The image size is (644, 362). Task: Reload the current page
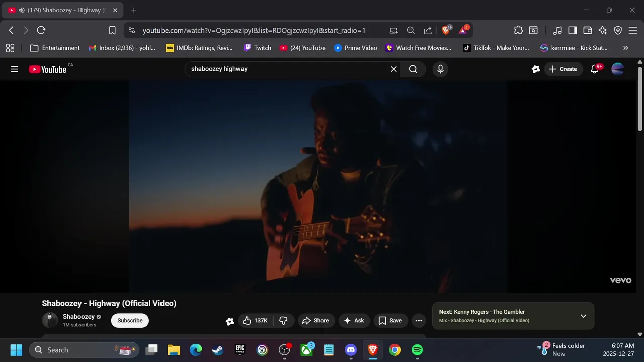click(x=41, y=30)
